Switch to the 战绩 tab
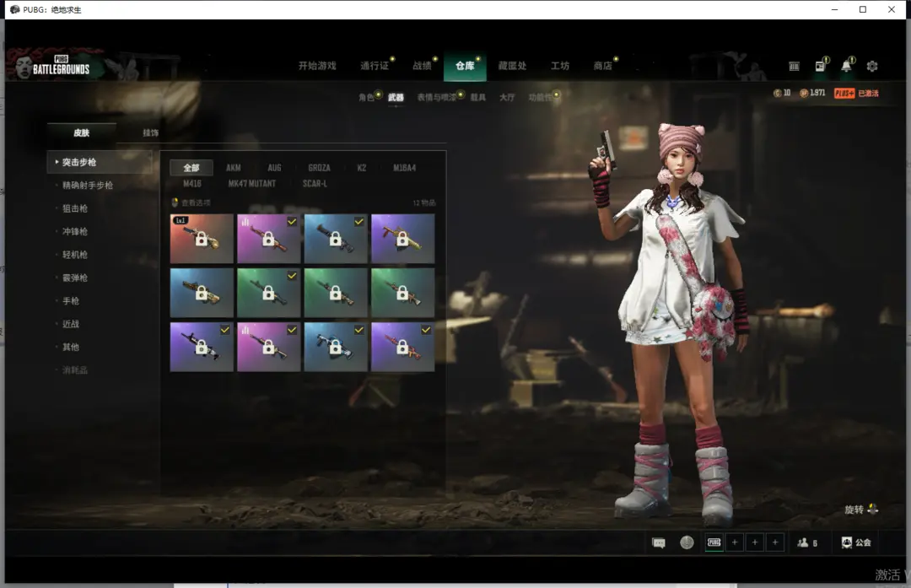The height and width of the screenshot is (588, 911). 422,66
